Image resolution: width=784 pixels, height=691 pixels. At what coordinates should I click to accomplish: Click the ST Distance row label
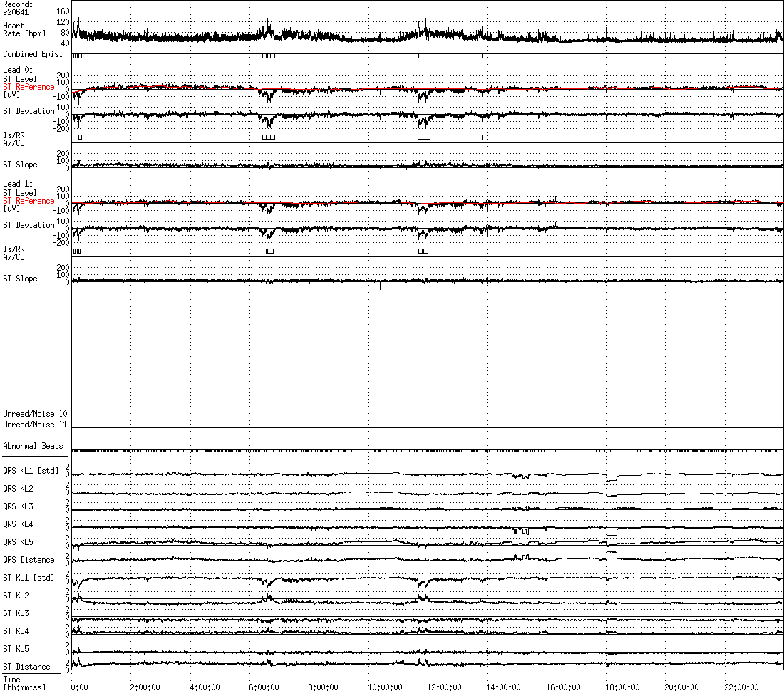(x=26, y=667)
